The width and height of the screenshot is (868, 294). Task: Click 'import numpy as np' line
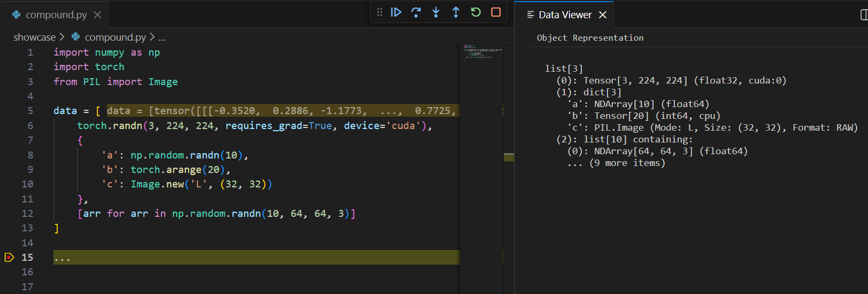[x=106, y=52]
